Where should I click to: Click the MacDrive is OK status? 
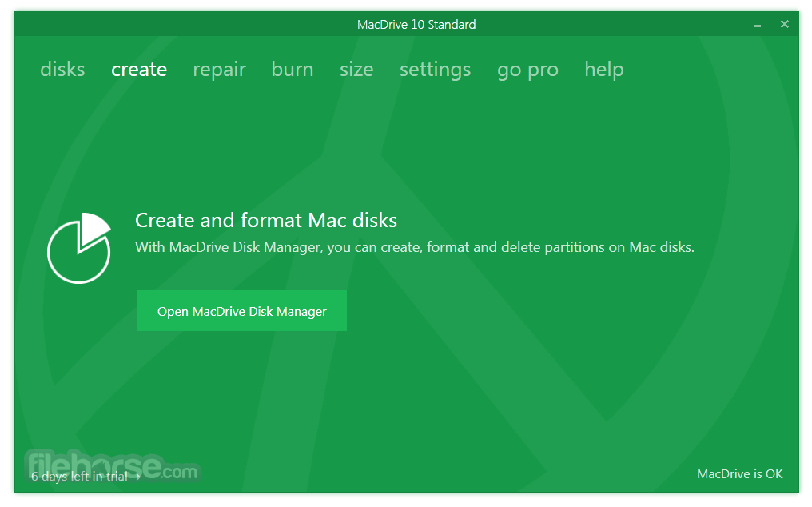point(739,474)
